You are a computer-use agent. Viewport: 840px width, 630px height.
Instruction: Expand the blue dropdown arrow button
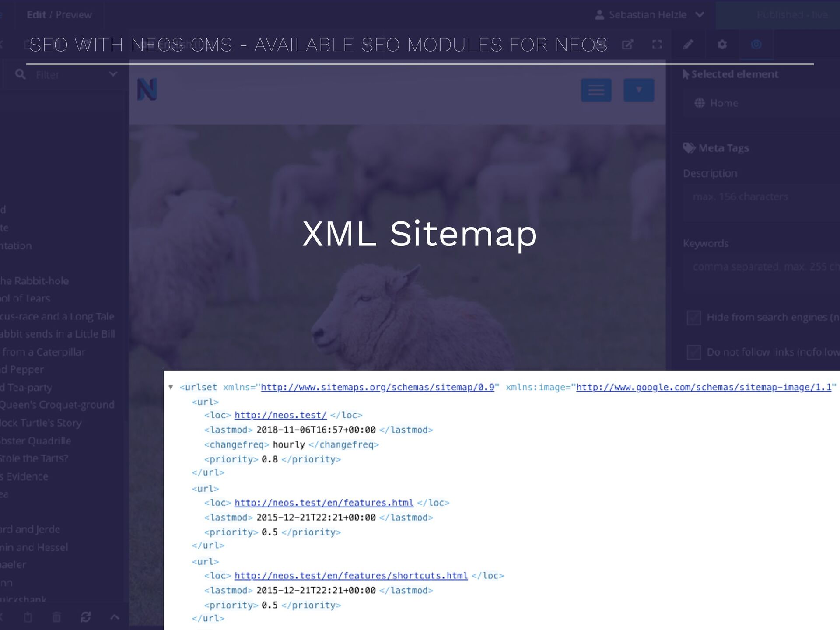pyautogui.click(x=639, y=90)
